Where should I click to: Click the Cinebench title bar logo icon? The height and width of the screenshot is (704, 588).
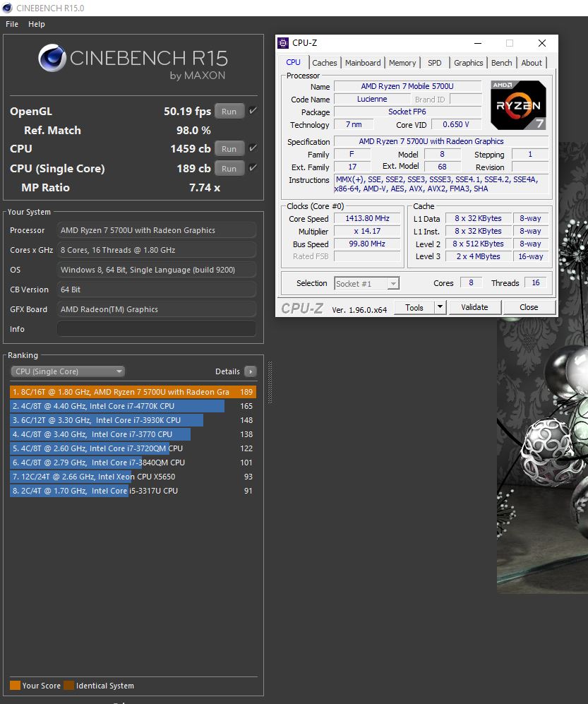pyautogui.click(x=8, y=8)
